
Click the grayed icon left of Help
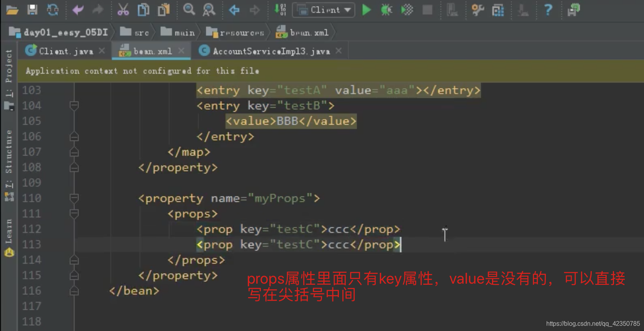click(523, 10)
